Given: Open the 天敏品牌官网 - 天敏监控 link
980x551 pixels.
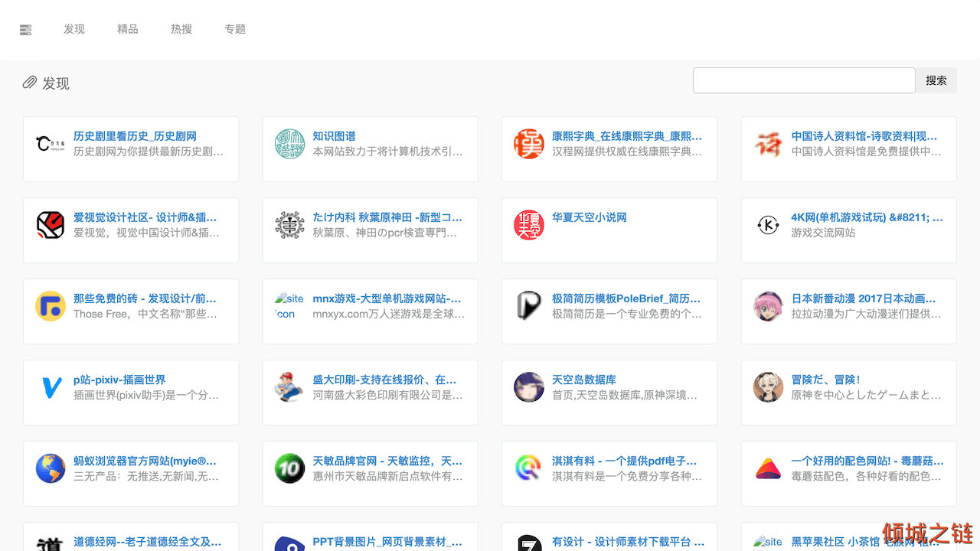Looking at the screenshot, I should pos(388,461).
